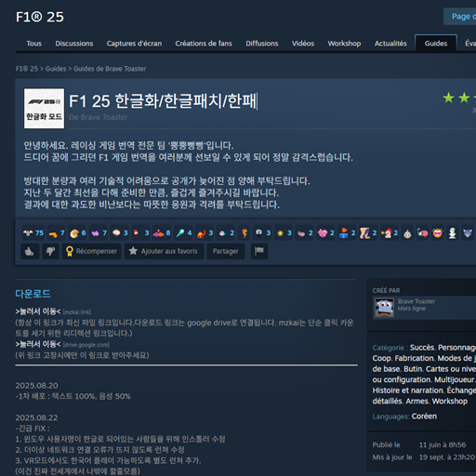Click the guide title F1 25 한글화/한글패치/한패
476x476 pixels.
coord(163,101)
